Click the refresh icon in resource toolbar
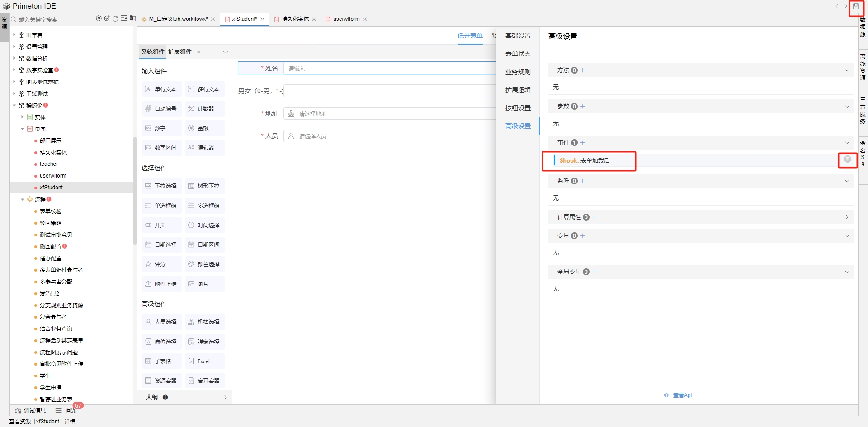 point(115,19)
